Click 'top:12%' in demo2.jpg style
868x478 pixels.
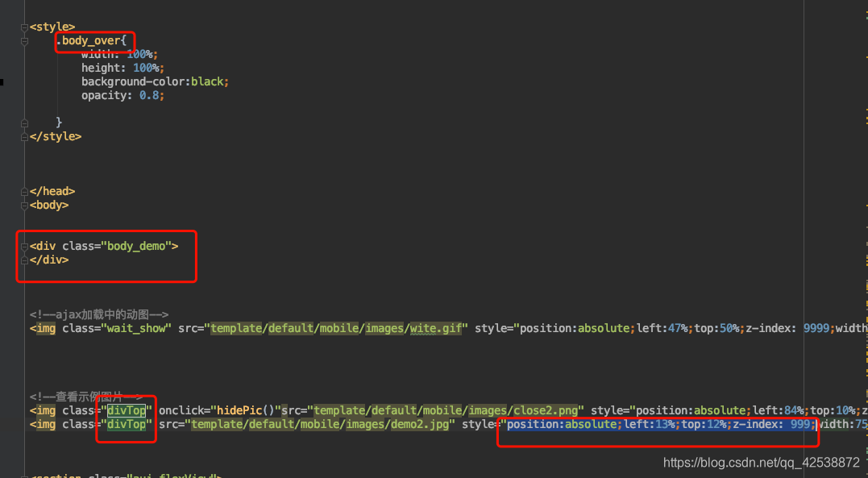pos(704,424)
